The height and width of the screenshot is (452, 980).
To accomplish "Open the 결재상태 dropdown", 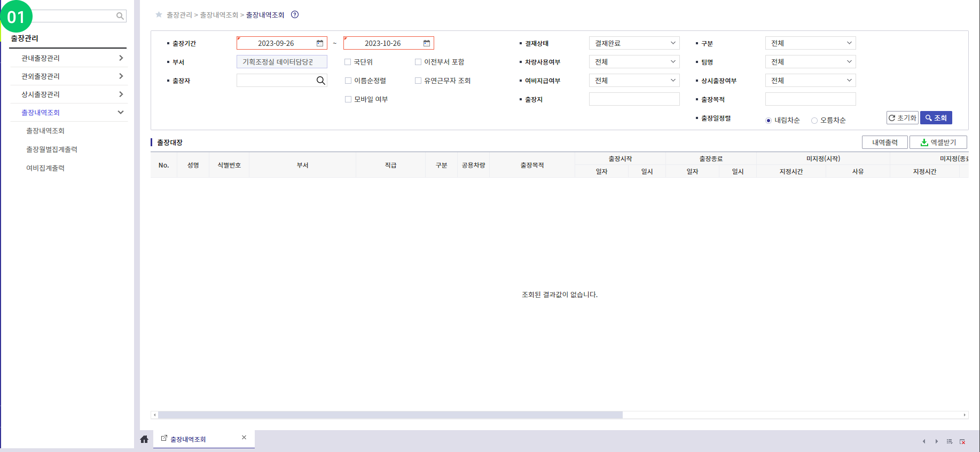I will [x=634, y=43].
